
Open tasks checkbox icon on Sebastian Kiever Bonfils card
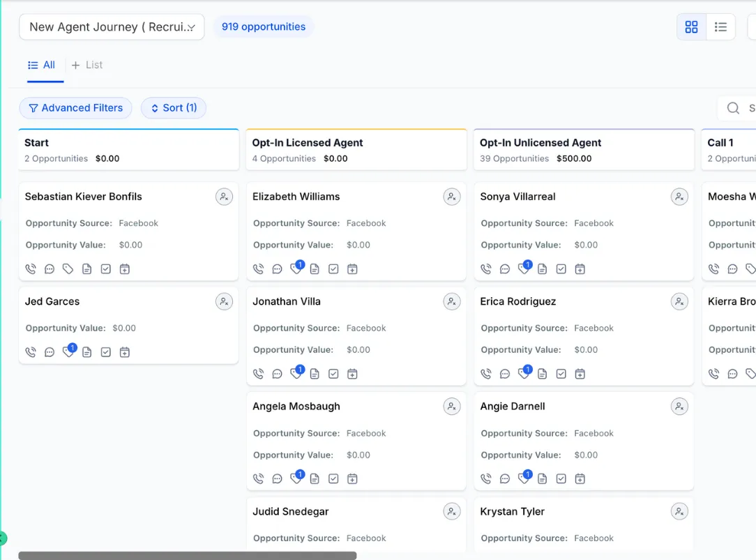(105, 269)
